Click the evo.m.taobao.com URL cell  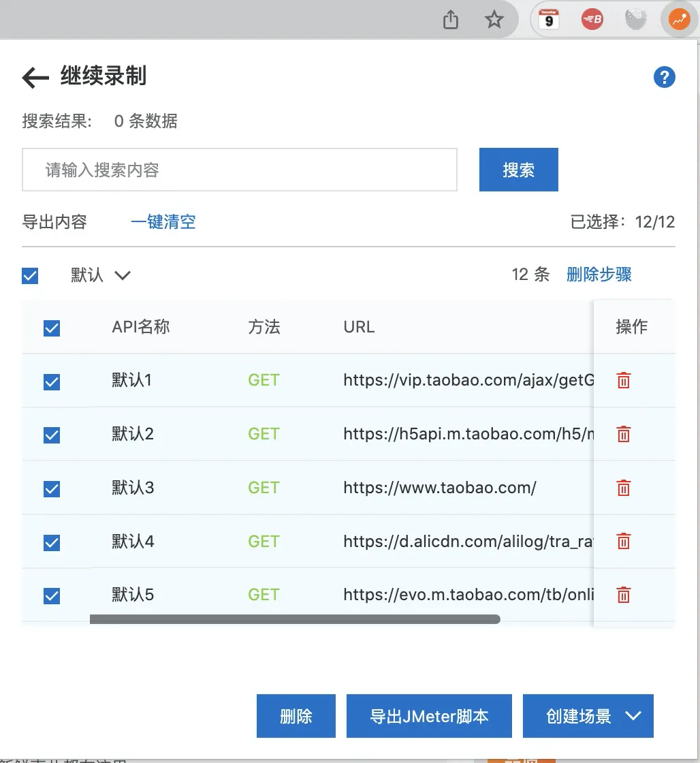pyautogui.click(x=468, y=595)
